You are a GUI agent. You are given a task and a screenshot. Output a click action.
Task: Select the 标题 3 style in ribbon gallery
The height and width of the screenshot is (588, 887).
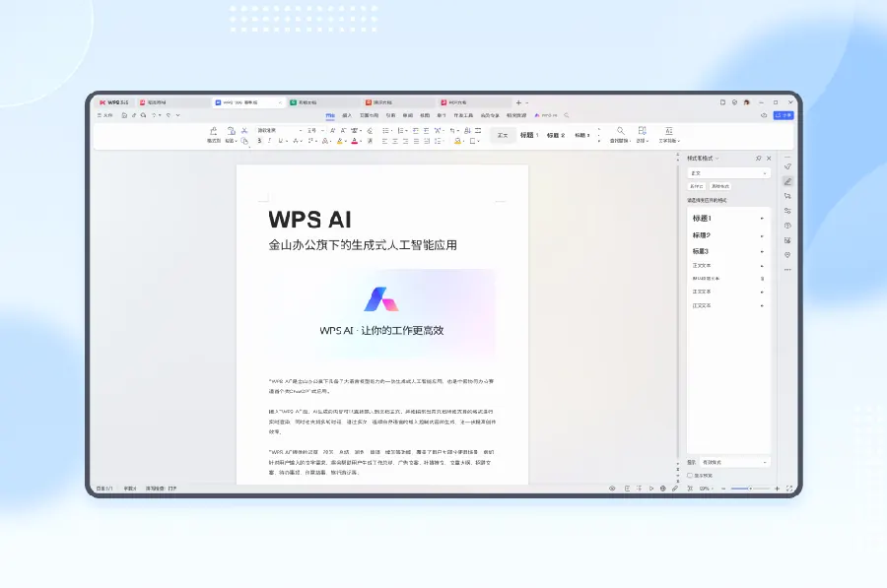click(582, 135)
